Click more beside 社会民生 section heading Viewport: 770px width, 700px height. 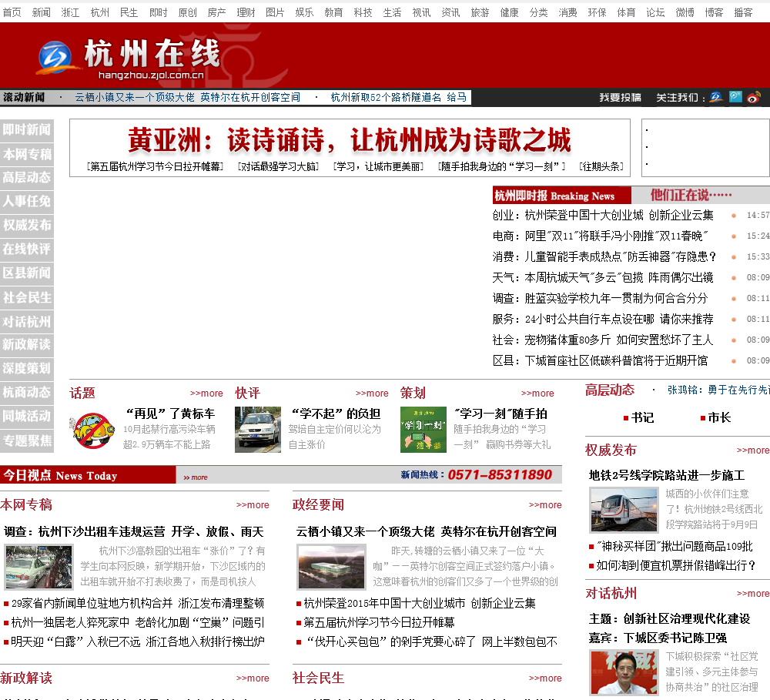(x=545, y=678)
